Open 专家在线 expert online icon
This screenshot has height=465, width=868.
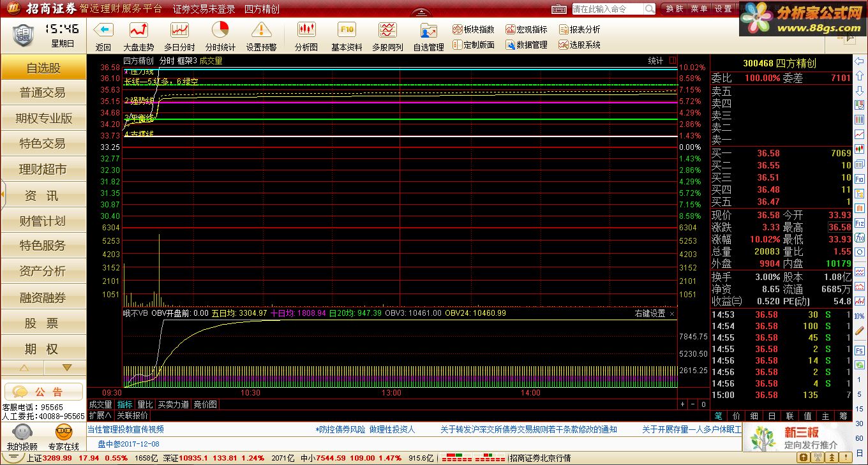coord(64,438)
